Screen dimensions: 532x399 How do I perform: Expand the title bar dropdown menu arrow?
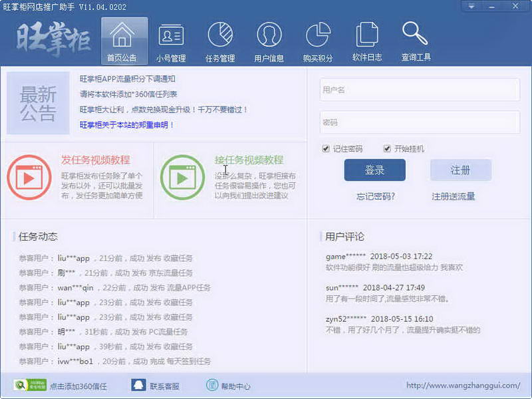point(471,6)
